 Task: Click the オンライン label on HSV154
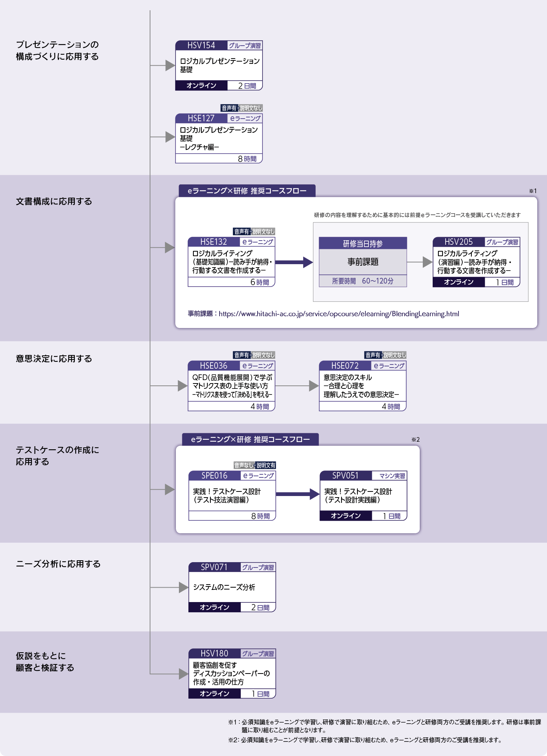click(x=201, y=86)
